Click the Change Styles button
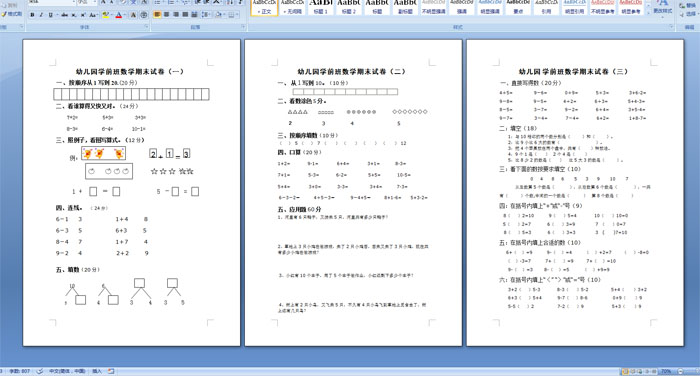 (x=662, y=7)
